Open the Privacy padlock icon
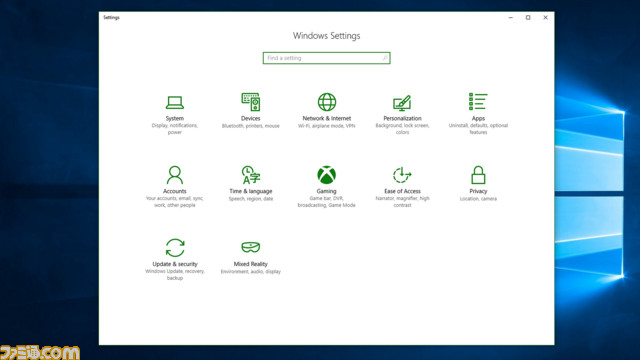640x360 pixels. pyautogui.click(x=478, y=175)
